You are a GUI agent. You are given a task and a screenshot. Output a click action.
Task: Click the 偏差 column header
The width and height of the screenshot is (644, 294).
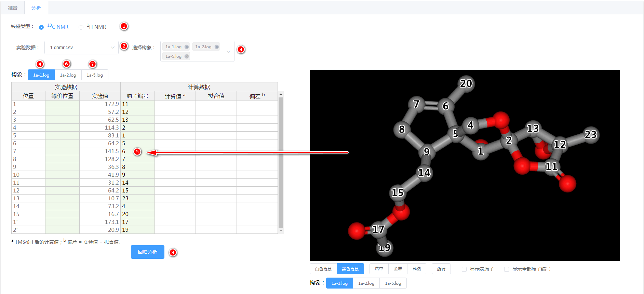pyautogui.click(x=257, y=96)
